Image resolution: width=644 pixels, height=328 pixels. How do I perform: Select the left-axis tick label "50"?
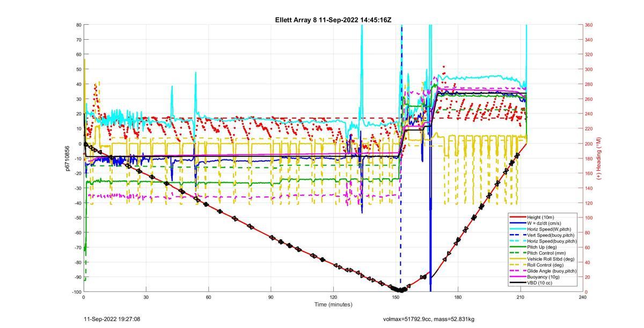[x=78, y=70]
